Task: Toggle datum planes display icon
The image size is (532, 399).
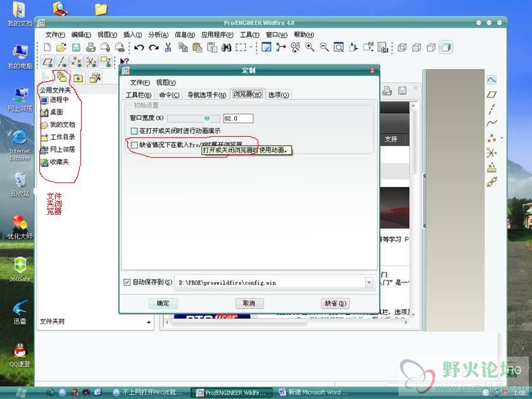Action: click(47, 62)
